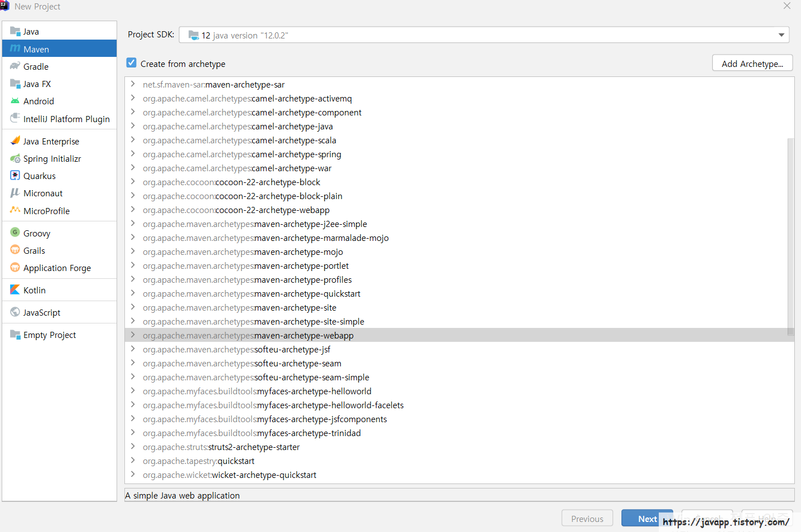Select maven-archetype-profiles row
This screenshot has height=532, width=801.
(460, 279)
